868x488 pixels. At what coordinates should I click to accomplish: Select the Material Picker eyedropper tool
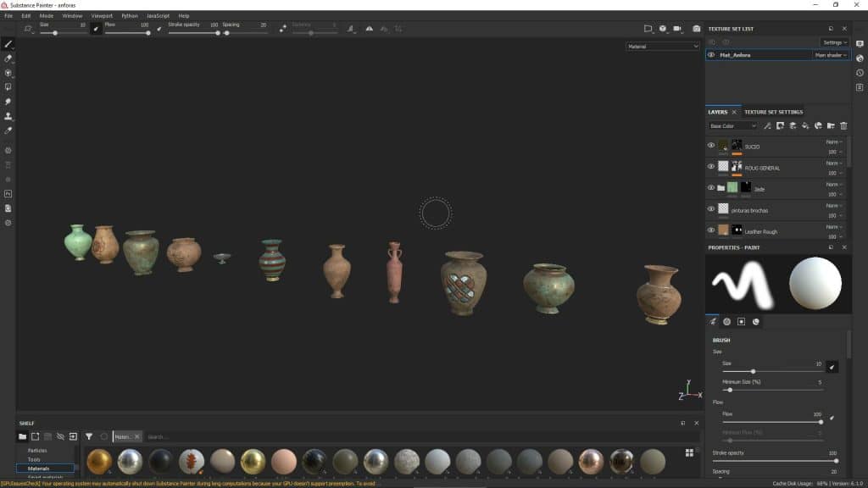point(8,130)
